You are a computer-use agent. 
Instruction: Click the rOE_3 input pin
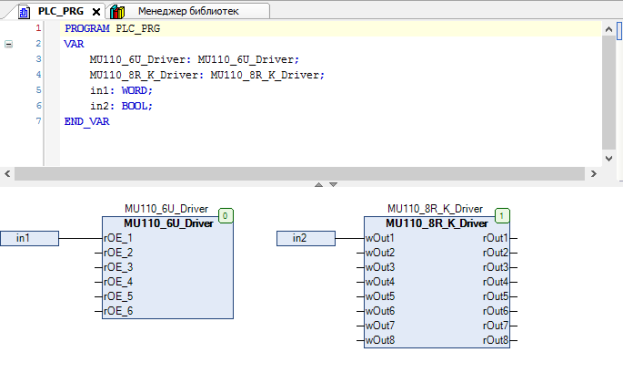[x=118, y=267]
